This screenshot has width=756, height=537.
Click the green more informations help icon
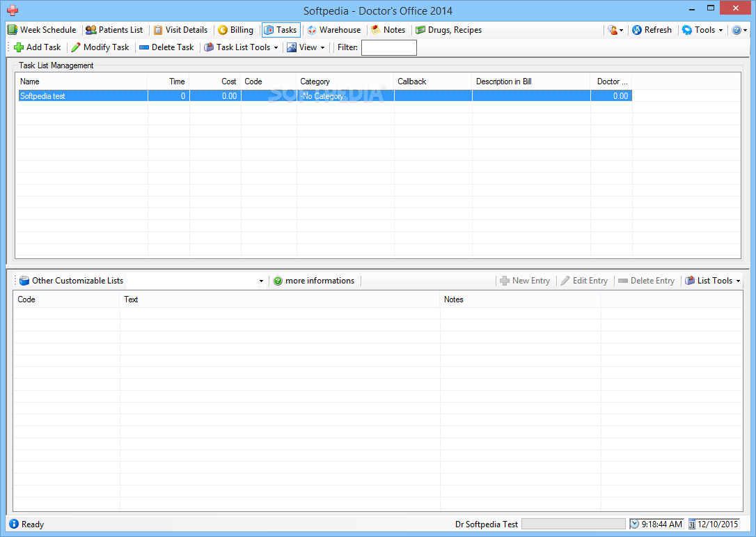point(278,281)
